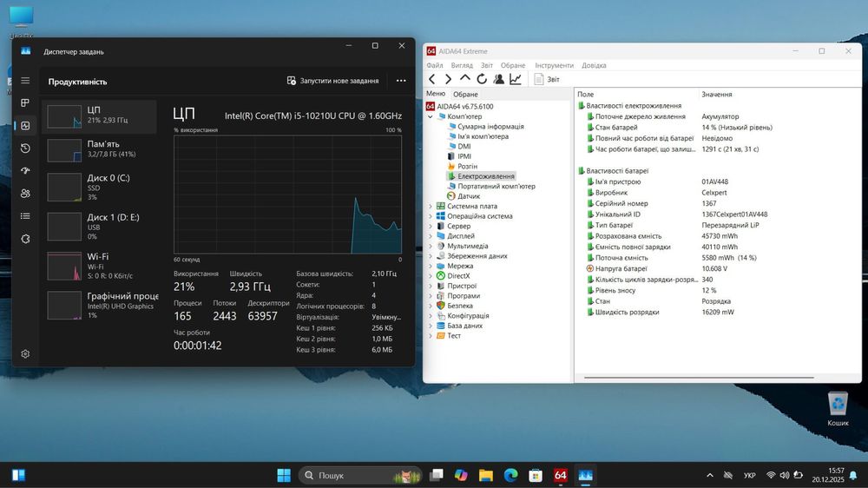Select Wi-Fi performance item
Viewport: 868px width, 488px height.
coord(100,266)
